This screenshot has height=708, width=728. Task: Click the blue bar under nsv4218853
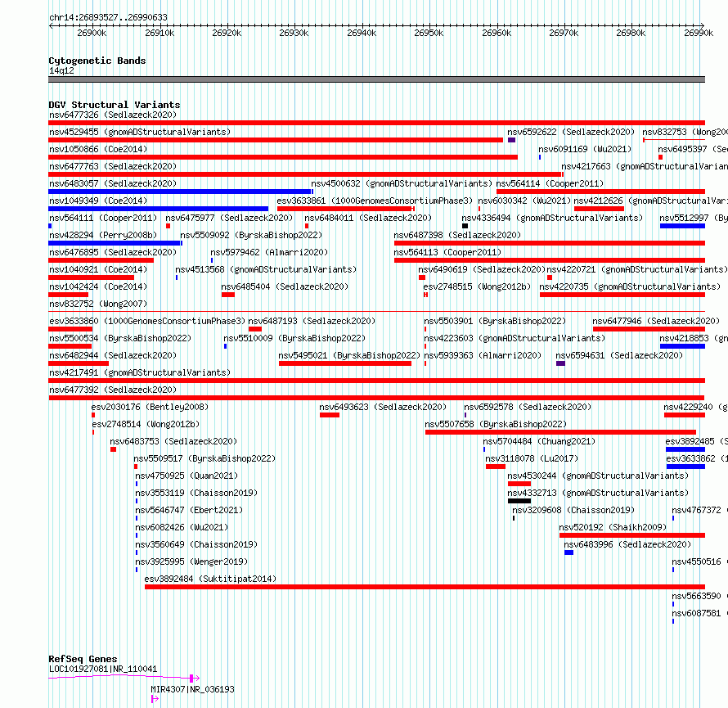pos(682,346)
